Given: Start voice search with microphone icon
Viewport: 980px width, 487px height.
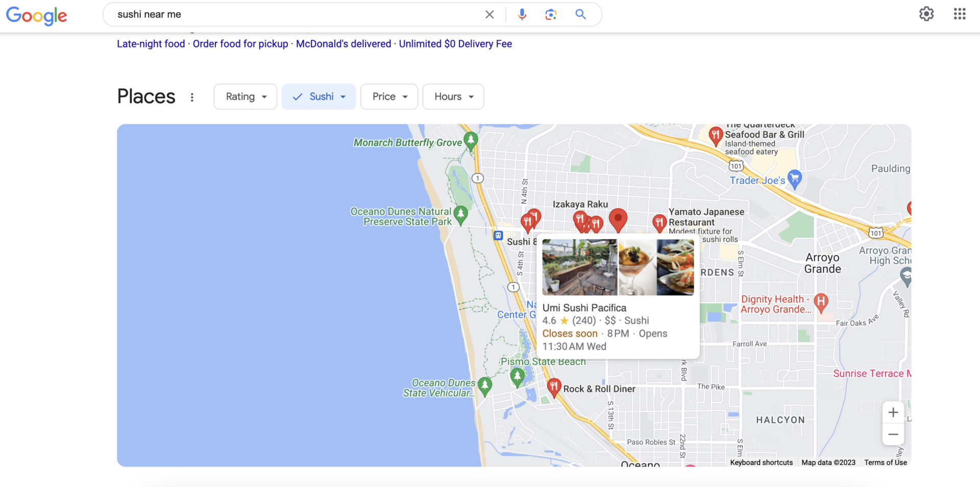Looking at the screenshot, I should 522,14.
